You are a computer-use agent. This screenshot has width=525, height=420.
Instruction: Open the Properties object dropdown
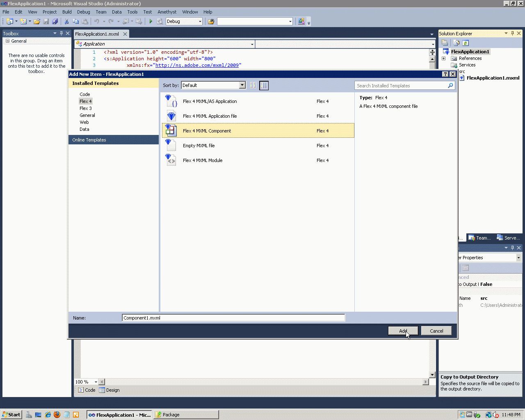518,258
